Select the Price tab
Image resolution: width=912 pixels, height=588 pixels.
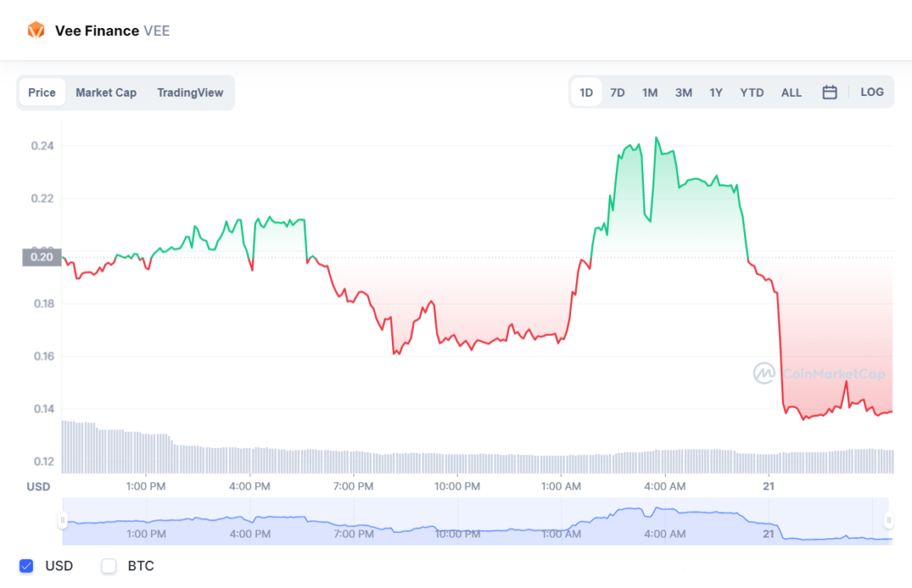coord(42,92)
